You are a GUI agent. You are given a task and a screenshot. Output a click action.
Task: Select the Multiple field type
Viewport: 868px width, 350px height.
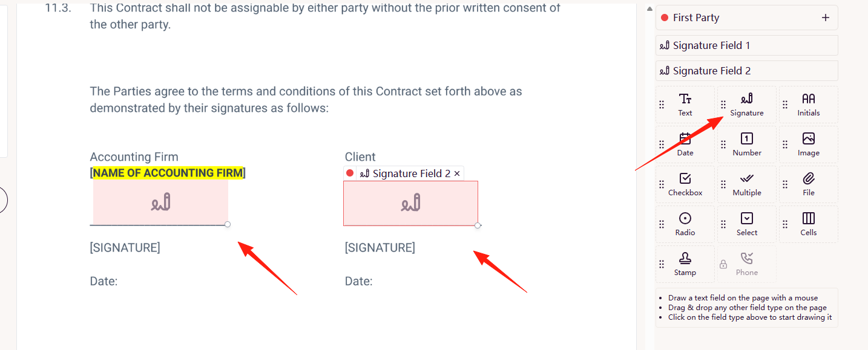(747, 184)
